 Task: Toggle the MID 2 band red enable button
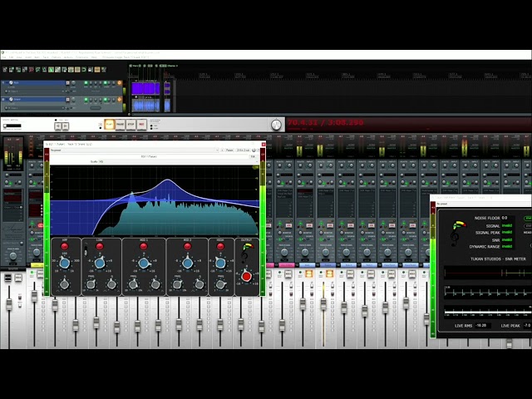click(187, 246)
